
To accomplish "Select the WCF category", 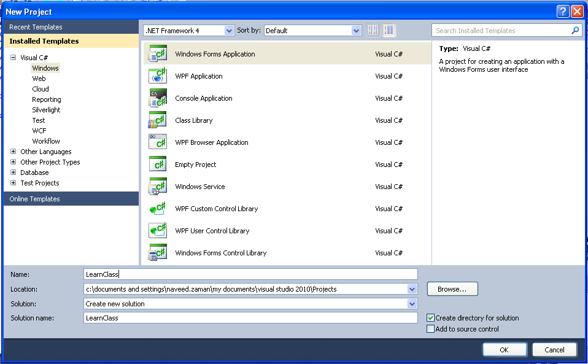I will pyautogui.click(x=39, y=131).
